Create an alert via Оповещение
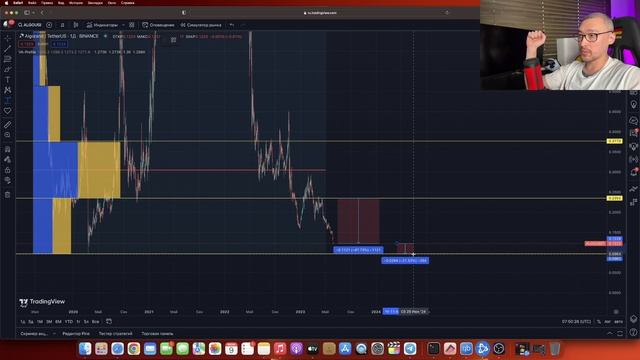The image size is (640, 360). 158,25
